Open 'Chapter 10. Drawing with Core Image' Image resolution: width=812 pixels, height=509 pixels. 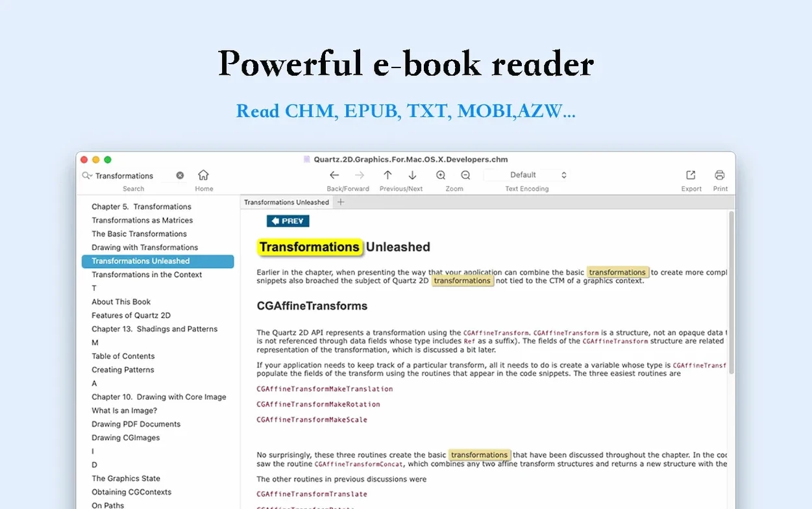[159, 397]
